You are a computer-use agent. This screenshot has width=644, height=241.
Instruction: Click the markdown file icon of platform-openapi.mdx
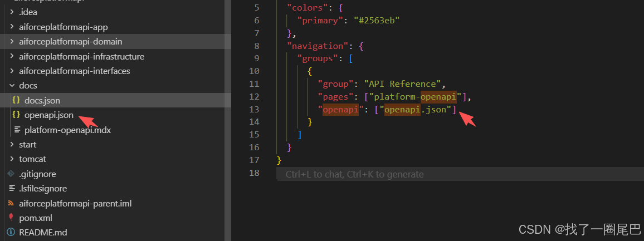16,130
